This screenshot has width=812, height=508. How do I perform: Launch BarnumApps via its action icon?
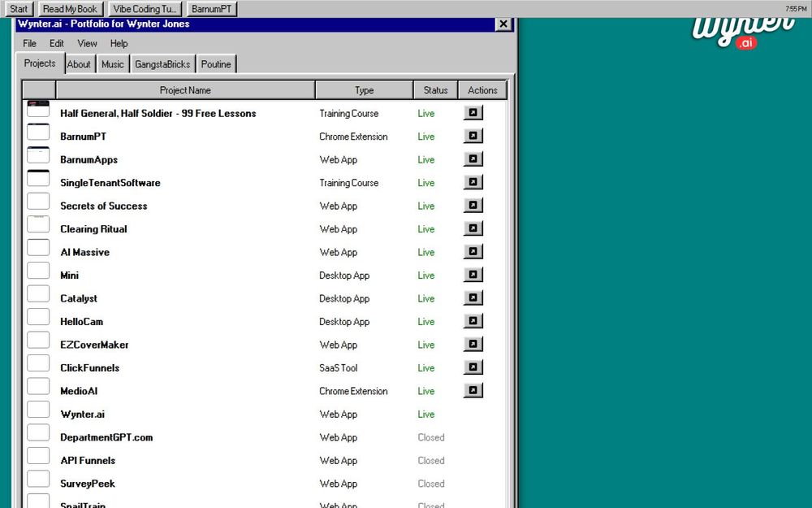point(473,159)
